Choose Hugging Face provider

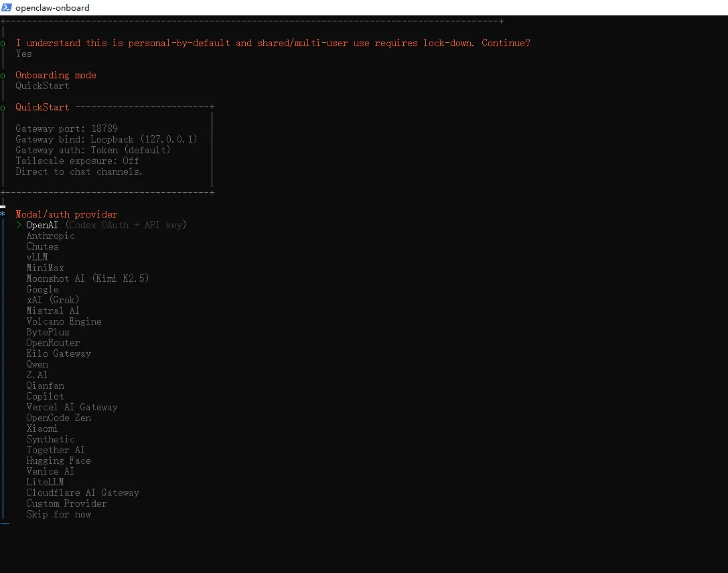[x=58, y=461]
